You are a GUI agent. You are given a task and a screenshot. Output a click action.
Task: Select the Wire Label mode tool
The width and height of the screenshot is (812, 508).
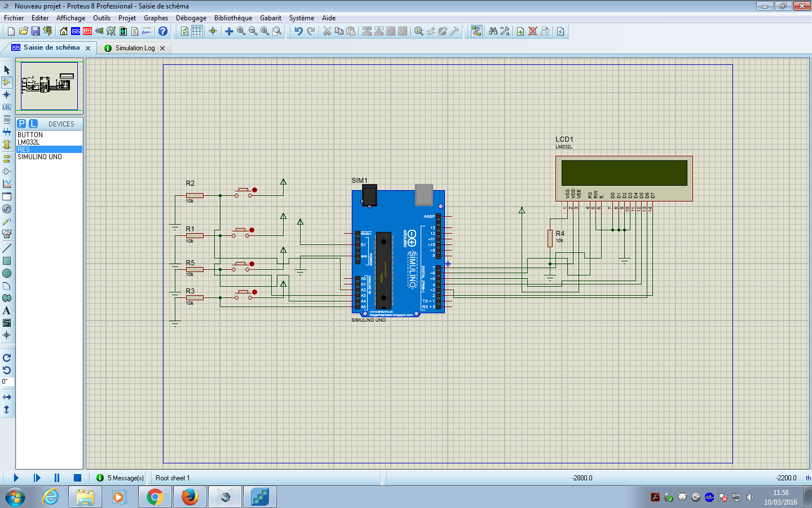click(6, 107)
